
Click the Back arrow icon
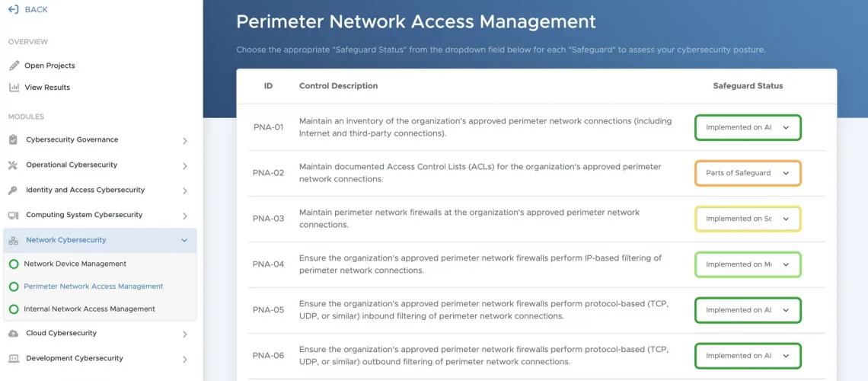coord(13,9)
